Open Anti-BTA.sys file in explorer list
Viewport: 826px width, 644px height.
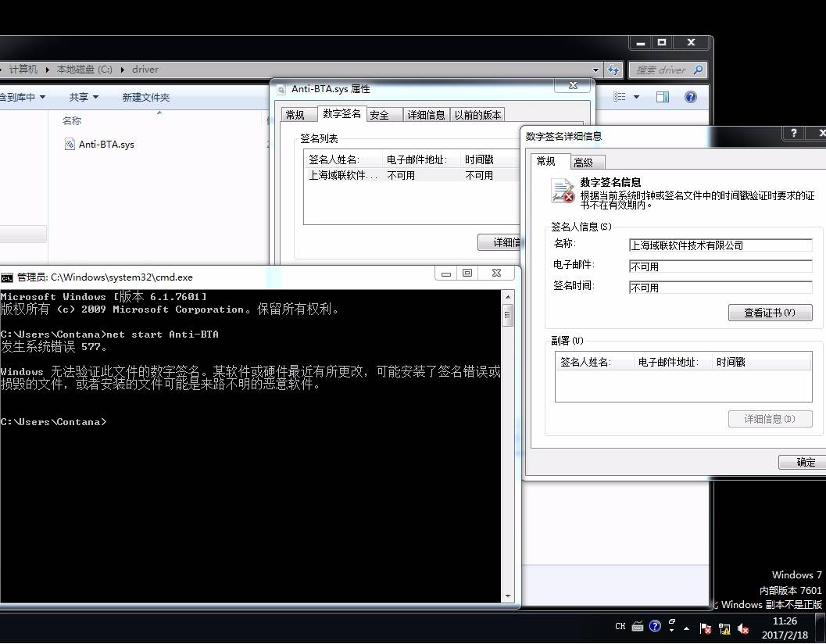point(99,144)
